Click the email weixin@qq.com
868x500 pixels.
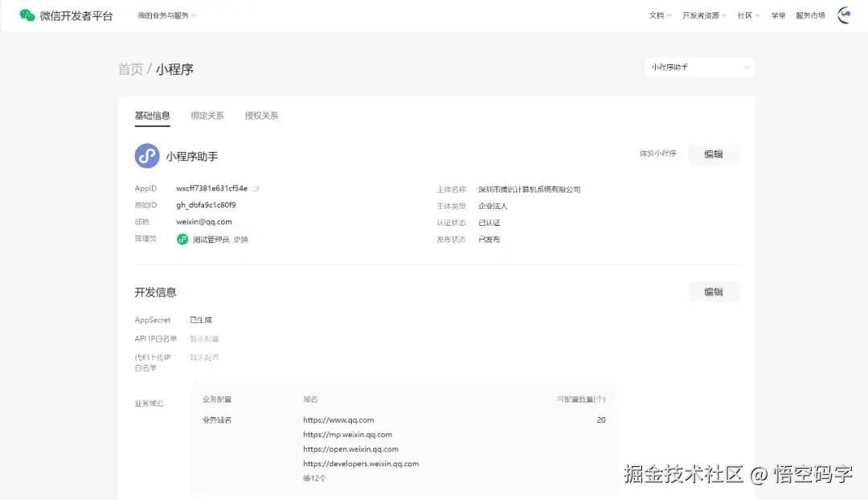[x=204, y=222]
